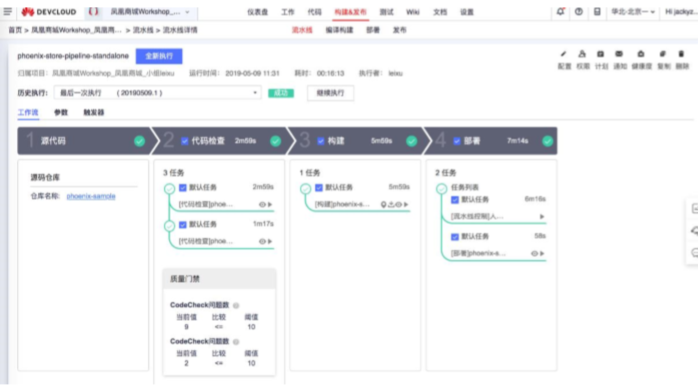Click eye icon on 58s 部署 task
The width and height of the screenshot is (698, 387).
[x=534, y=253]
